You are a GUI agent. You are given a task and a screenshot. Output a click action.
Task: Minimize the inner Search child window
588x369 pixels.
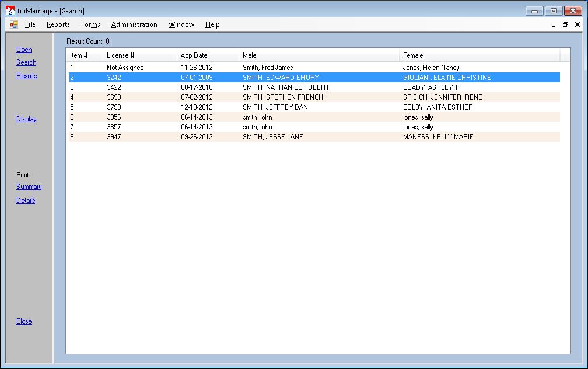[x=554, y=24]
